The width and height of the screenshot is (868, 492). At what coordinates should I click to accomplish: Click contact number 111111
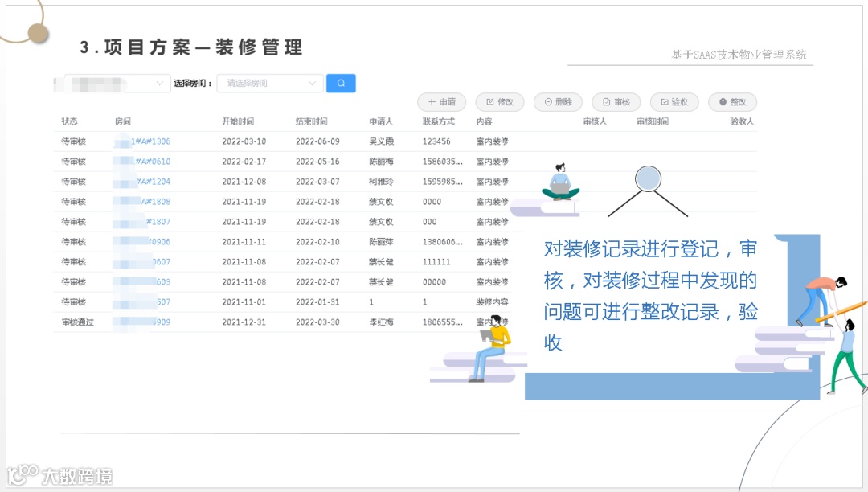click(x=436, y=262)
